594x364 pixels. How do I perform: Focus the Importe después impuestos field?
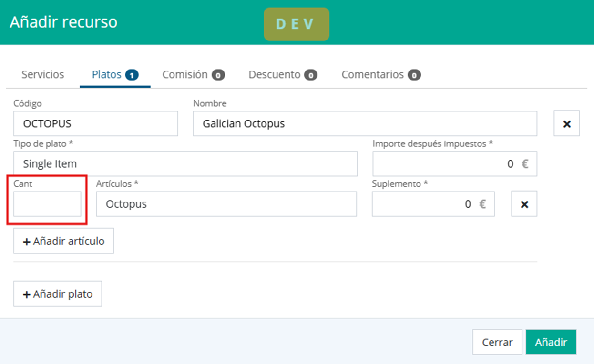(454, 164)
